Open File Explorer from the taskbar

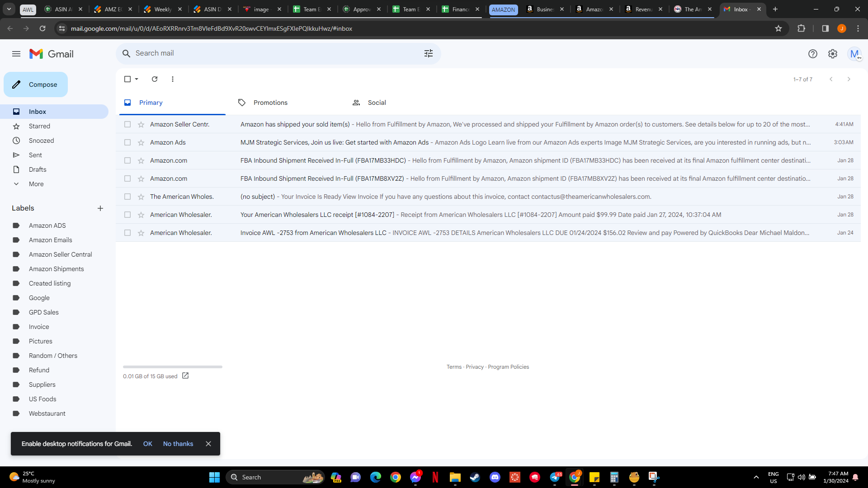455,477
